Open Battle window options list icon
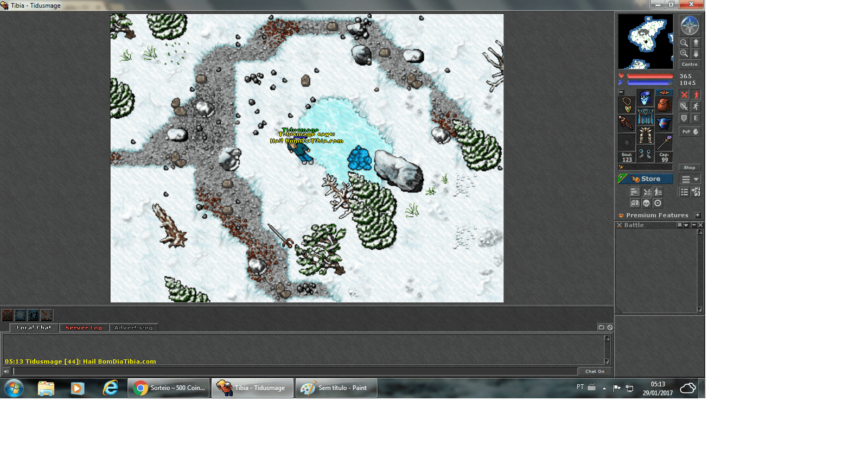Image resolution: width=868 pixels, height=476 pixels. point(680,225)
